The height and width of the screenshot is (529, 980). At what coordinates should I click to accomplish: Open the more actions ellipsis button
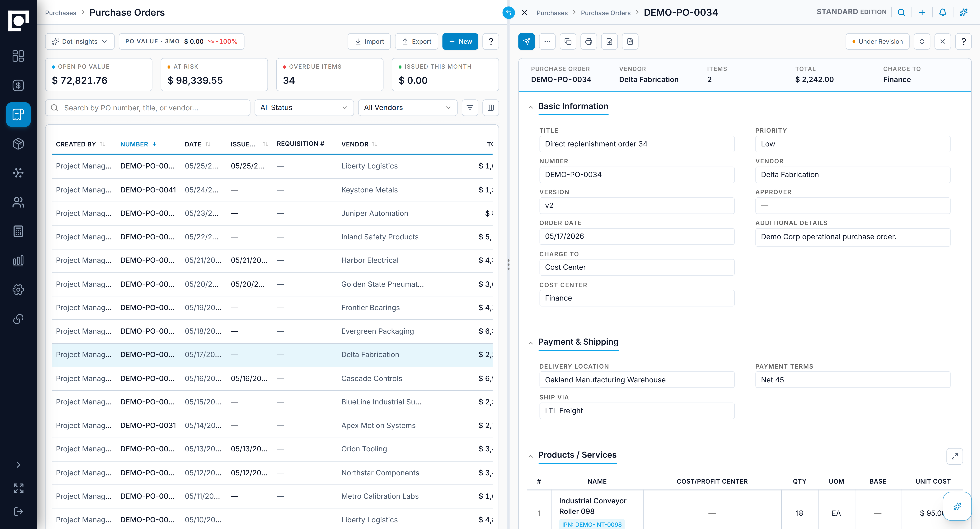[x=547, y=41]
